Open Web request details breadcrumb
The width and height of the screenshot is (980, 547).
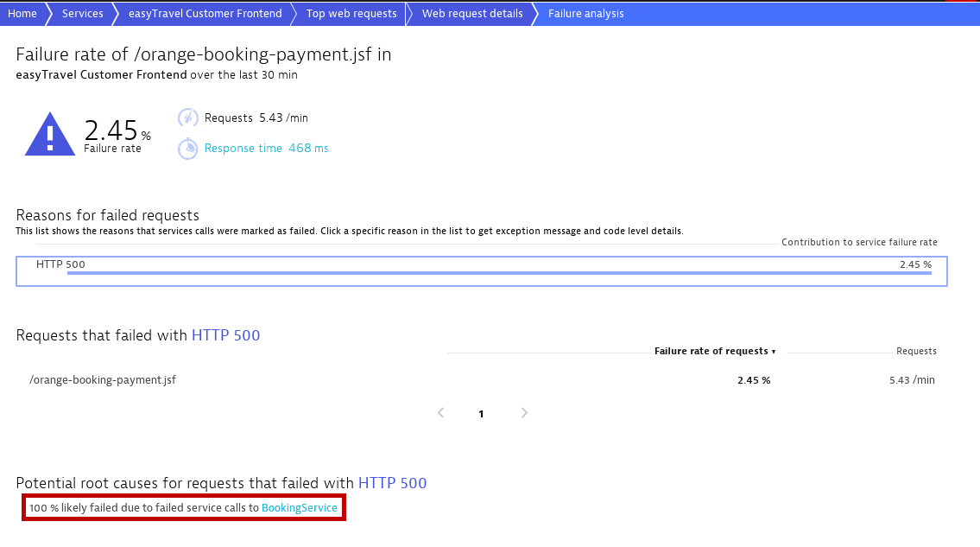pyautogui.click(x=472, y=14)
